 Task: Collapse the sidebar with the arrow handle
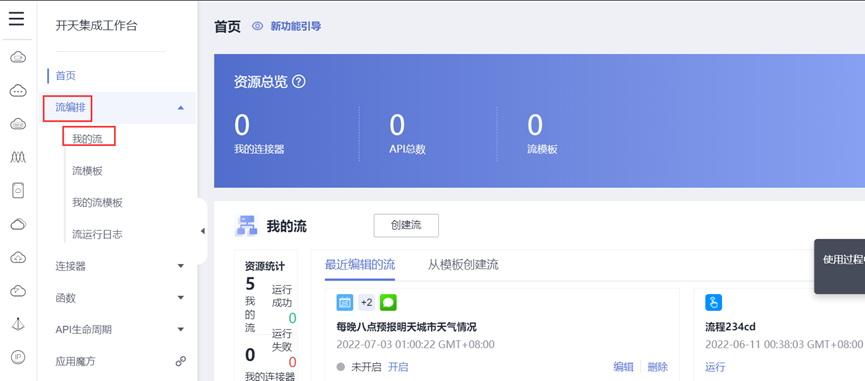tap(202, 231)
